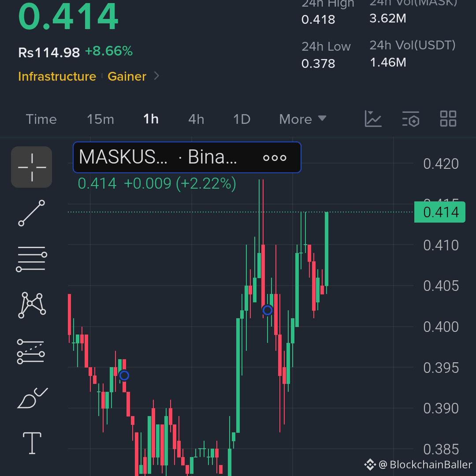This screenshot has height=476, width=476.
Task: Select the long/short position projection tool
Action: 31,352
